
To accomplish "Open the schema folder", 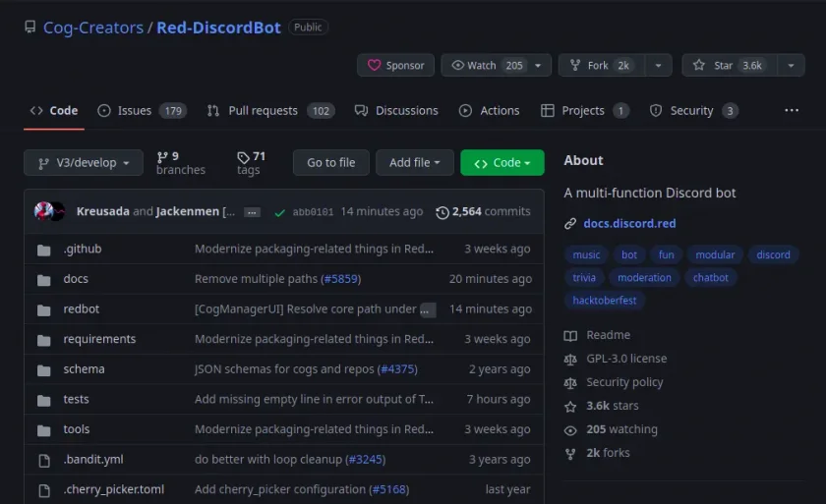I will tap(85, 368).
